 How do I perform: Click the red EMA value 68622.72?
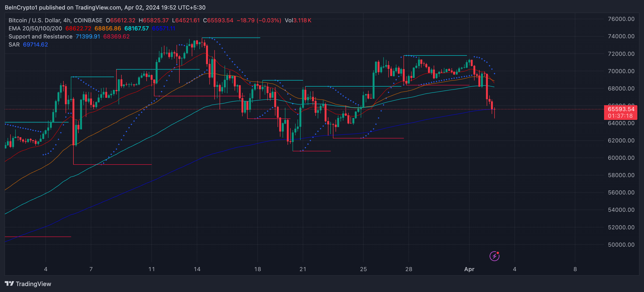coord(78,28)
